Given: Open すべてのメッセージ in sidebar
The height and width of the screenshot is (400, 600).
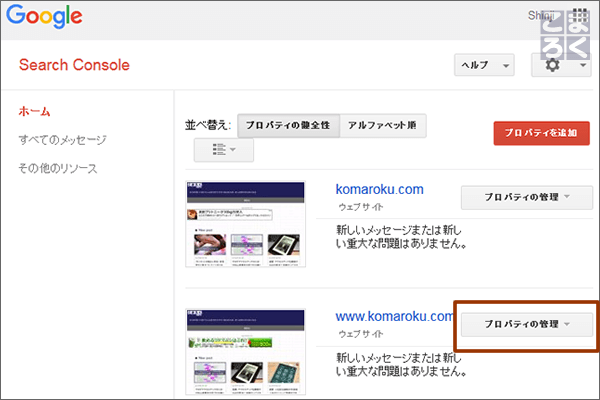Looking at the screenshot, I should click(x=62, y=140).
